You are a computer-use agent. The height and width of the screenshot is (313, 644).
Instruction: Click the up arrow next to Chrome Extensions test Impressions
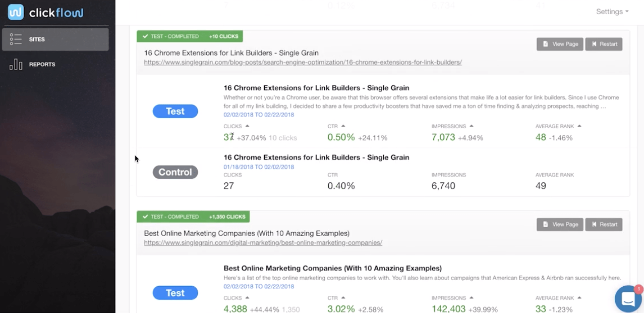click(472, 126)
